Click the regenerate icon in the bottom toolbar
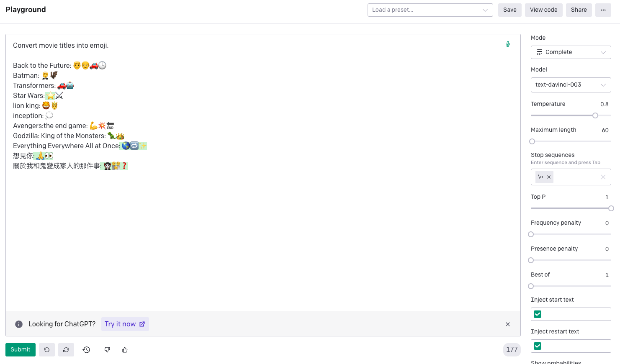The width and height of the screenshot is (620, 364). 66,350
